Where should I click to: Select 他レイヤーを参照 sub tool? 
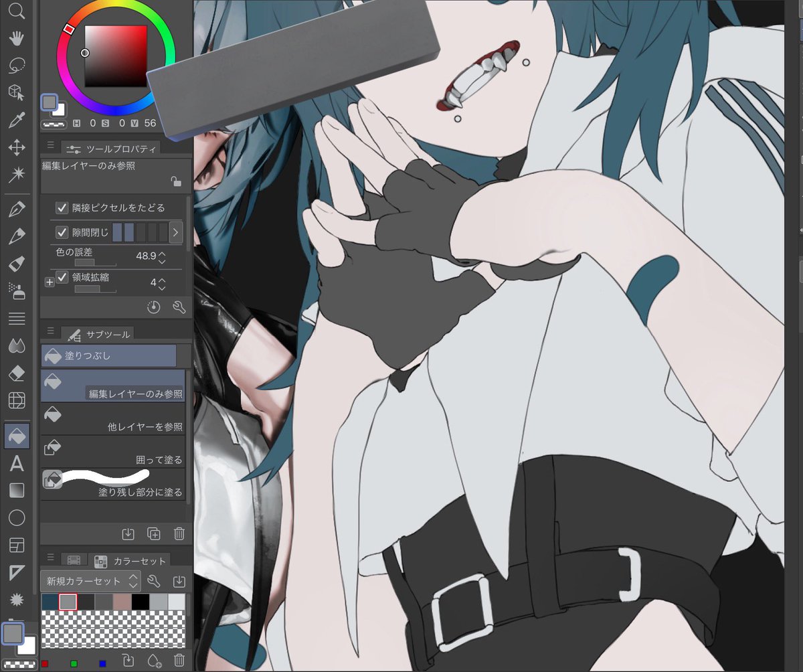pyautogui.click(x=113, y=418)
